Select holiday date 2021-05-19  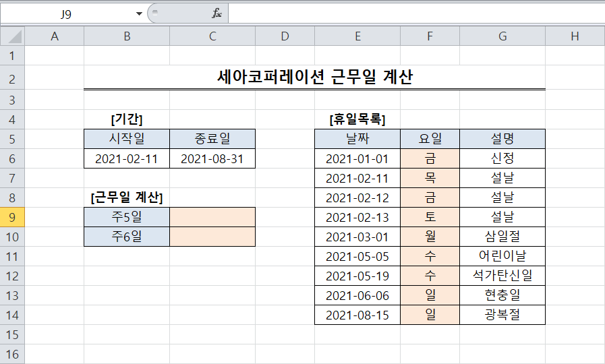click(357, 276)
